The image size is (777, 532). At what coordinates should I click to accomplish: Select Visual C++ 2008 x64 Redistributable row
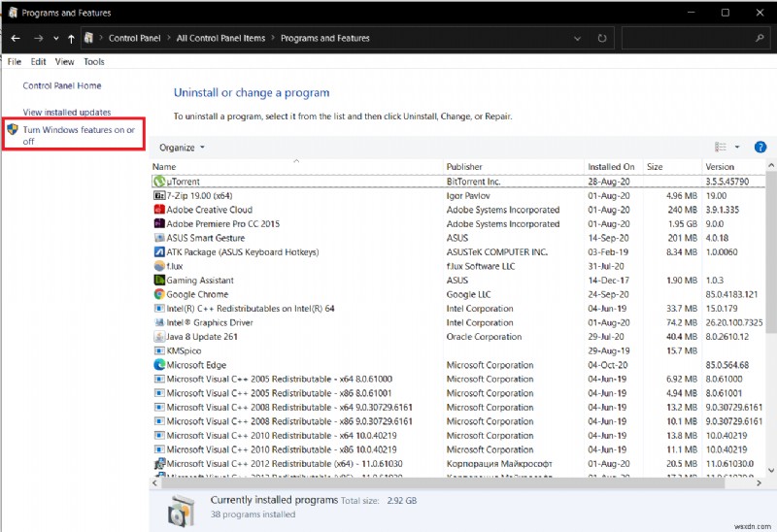click(457, 407)
